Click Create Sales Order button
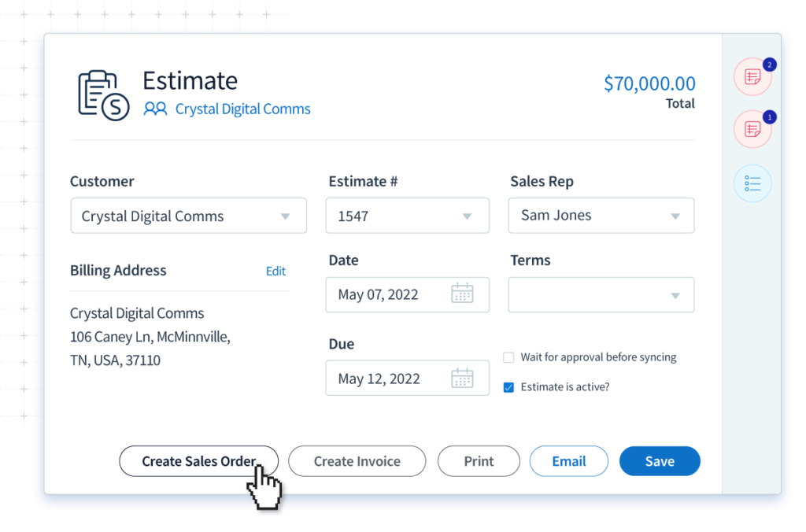This screenshot has width=806, height=532. [198, 461]
